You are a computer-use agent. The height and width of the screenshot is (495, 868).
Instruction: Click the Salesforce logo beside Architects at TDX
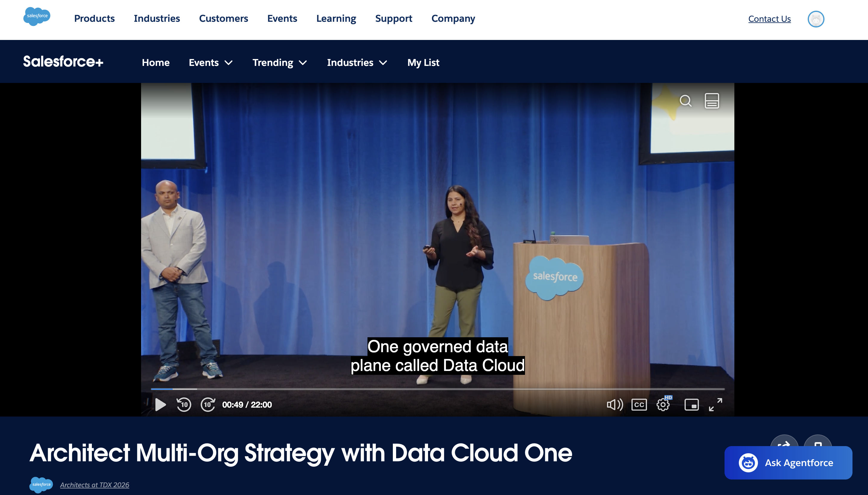pyautogui.click(x=41, y=485)
